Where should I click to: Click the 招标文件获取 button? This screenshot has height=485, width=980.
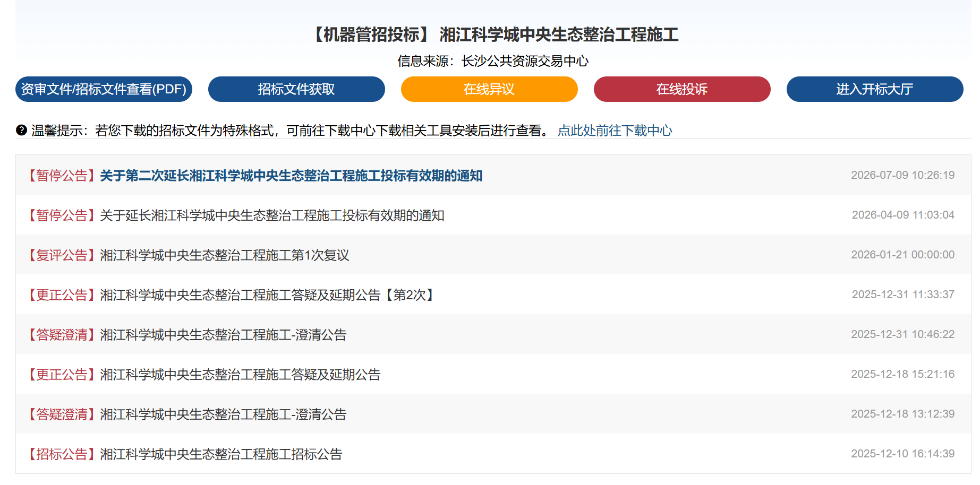click(296, 89)
